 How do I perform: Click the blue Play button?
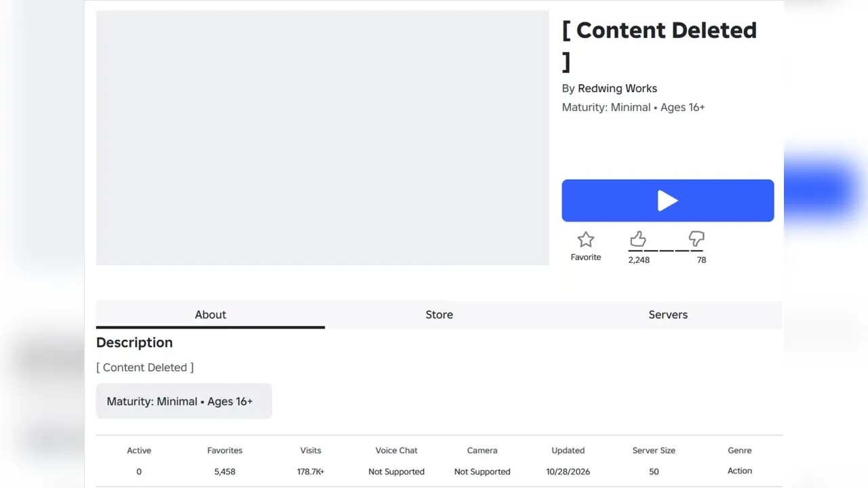[x=668, y=201]
